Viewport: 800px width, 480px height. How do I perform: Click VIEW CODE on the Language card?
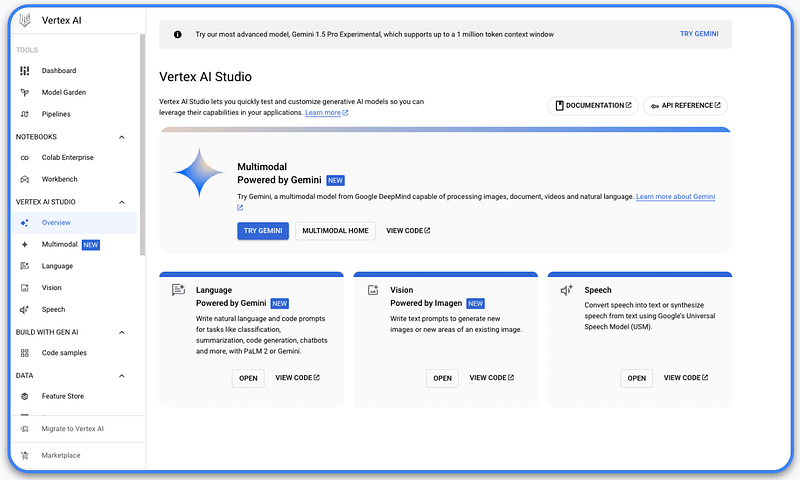coord(297,378)
